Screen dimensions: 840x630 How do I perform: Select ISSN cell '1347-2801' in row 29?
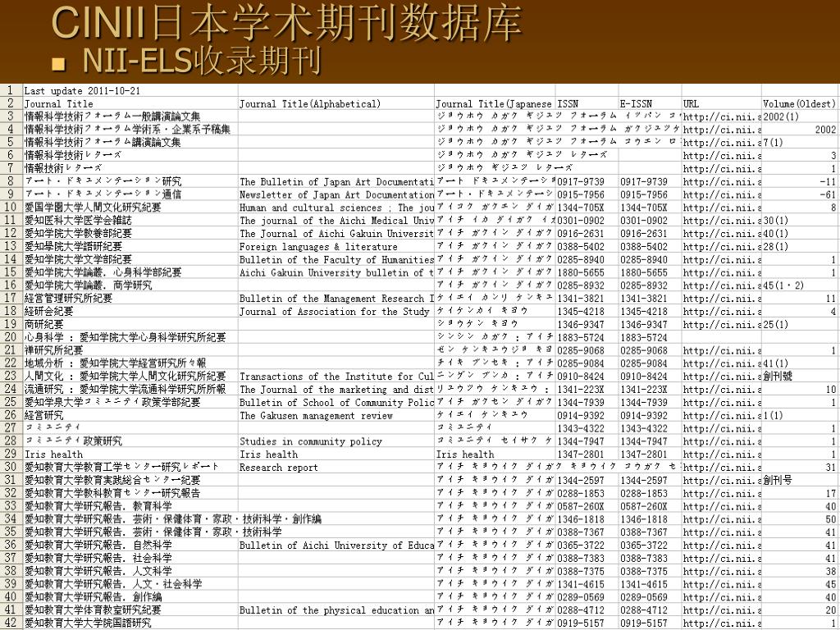[x=587, y=454]
